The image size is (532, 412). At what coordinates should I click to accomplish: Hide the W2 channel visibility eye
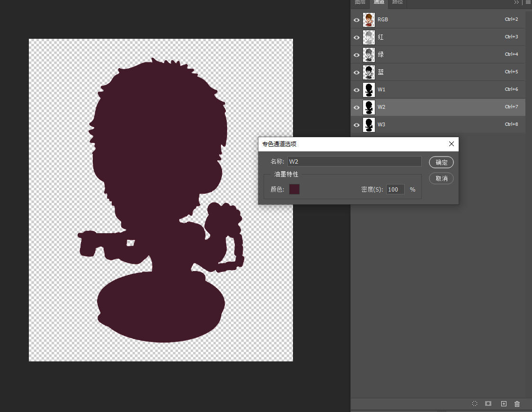(x=356, y=107)
